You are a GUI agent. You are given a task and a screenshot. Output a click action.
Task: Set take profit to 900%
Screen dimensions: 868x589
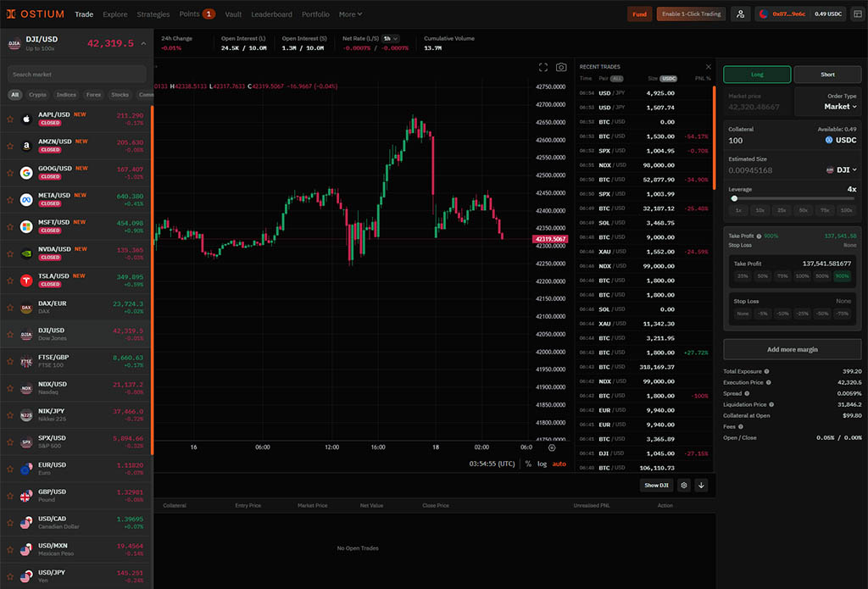[842, 275]
